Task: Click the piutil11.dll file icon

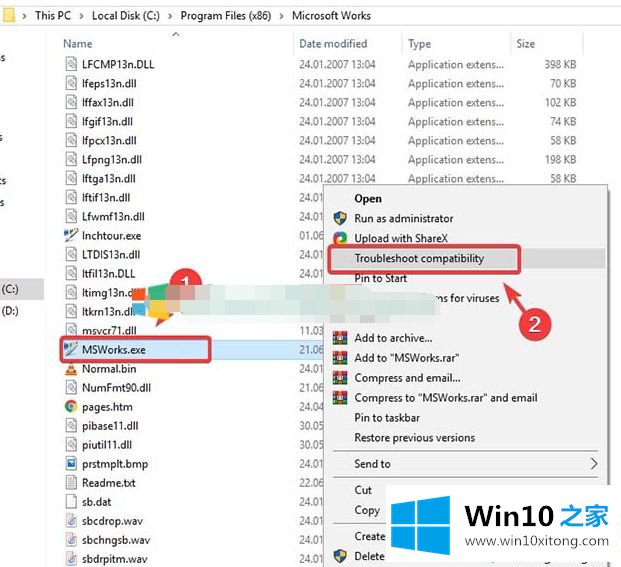Action: tap(71, 444)
